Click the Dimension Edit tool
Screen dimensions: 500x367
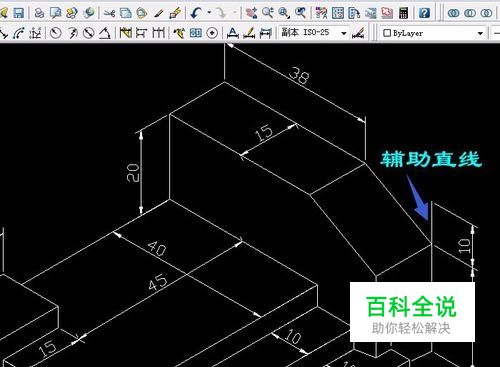[233, 33]
